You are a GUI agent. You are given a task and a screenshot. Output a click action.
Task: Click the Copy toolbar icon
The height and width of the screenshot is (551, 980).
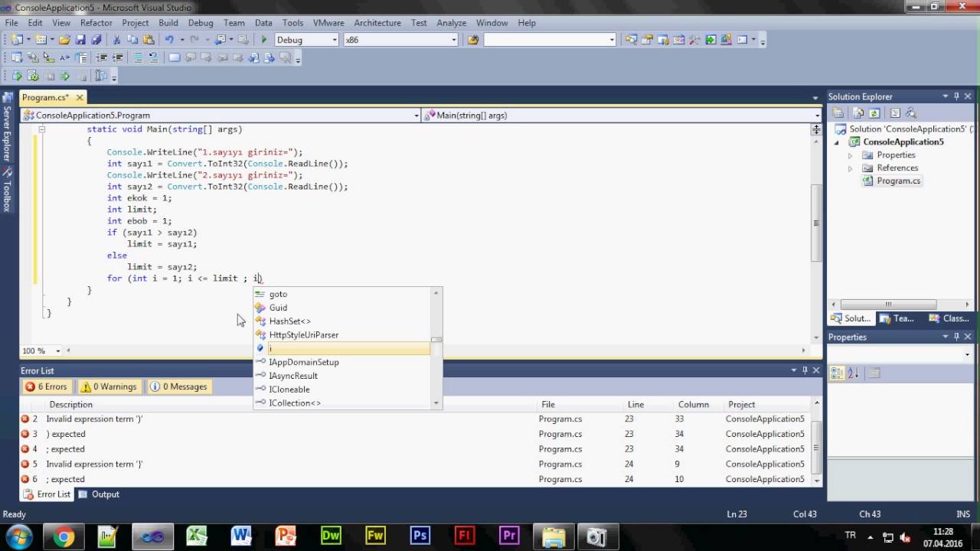(x=132, y=40)
